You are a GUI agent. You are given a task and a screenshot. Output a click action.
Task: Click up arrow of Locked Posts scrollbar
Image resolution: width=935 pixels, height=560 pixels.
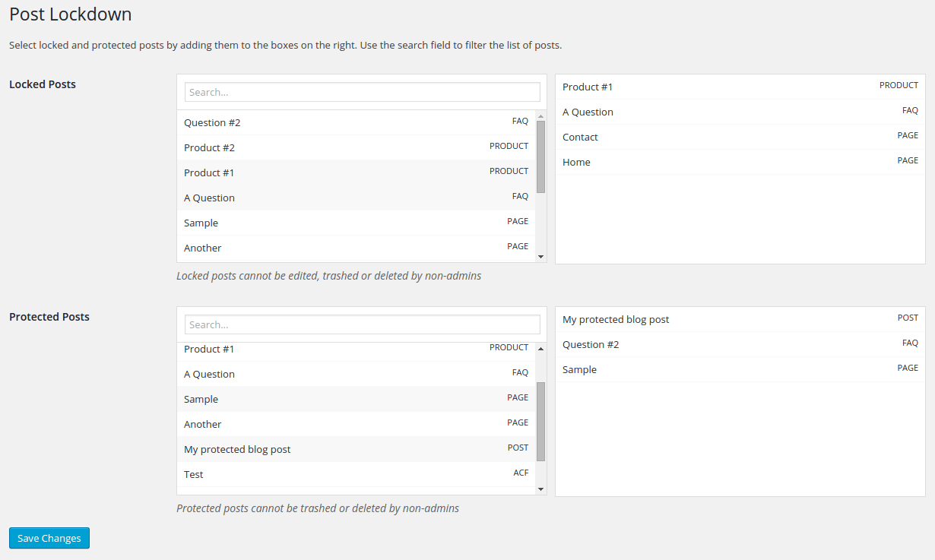click(x=541, y=115)
